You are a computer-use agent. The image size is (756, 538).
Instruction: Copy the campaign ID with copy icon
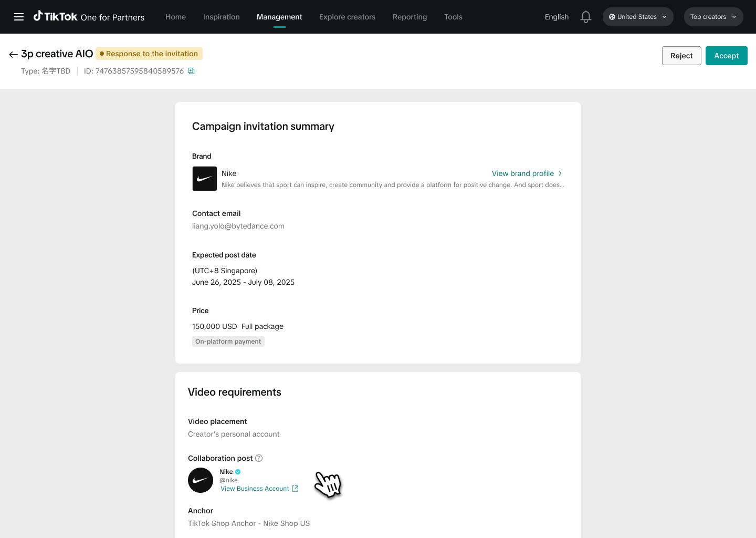[191, 71]
